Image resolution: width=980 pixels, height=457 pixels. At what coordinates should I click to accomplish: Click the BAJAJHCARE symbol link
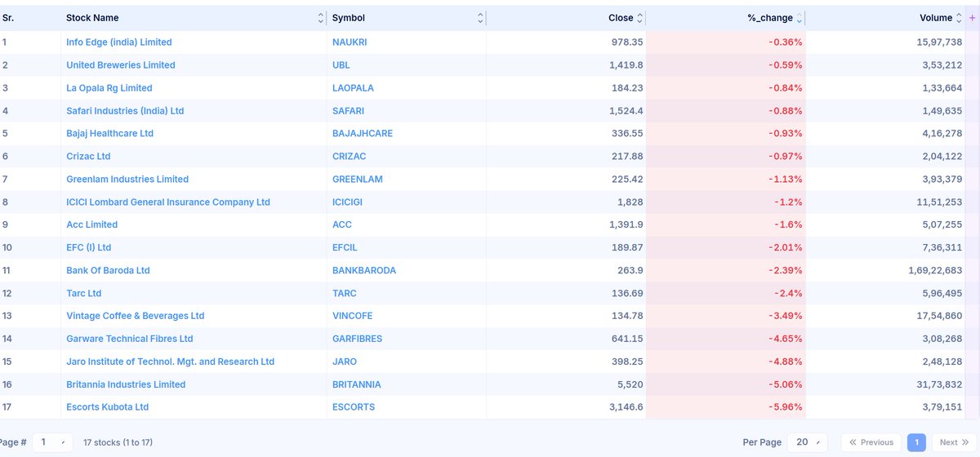tap(363, 133)
